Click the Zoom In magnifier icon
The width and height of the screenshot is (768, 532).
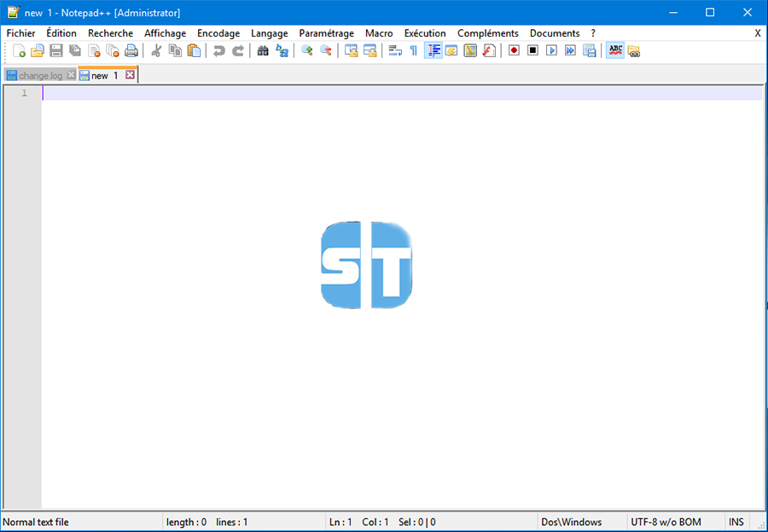click(x=307, y=50)
